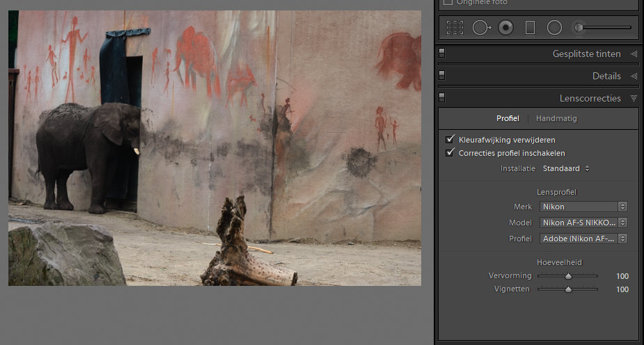Expand the Details panel

[634, 76]
